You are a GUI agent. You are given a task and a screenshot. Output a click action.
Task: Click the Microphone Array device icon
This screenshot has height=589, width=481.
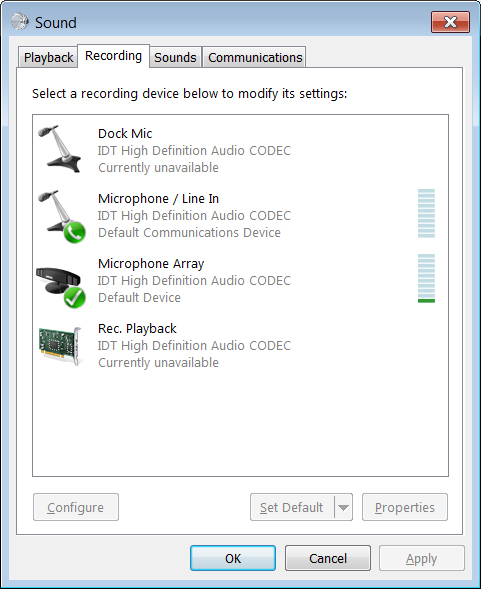(x=61, y=287)
